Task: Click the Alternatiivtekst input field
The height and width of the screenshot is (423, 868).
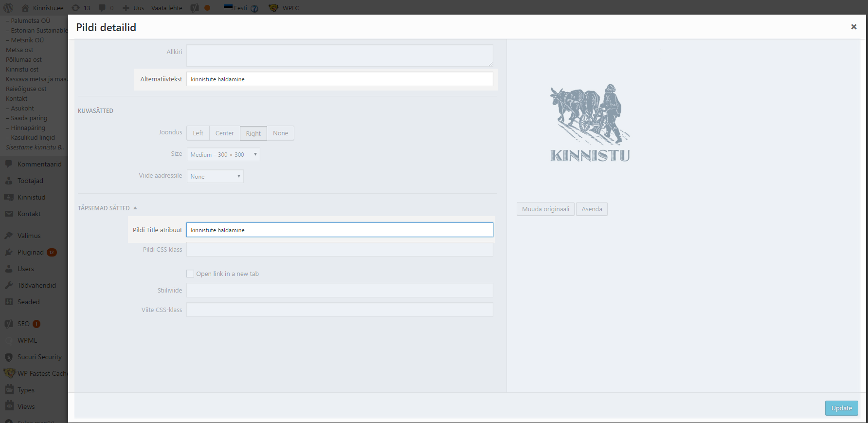Action: [340, 79]
